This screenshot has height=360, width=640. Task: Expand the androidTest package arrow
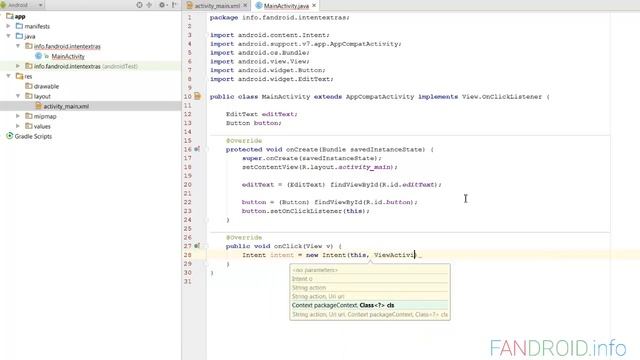[x=18, y=66]
